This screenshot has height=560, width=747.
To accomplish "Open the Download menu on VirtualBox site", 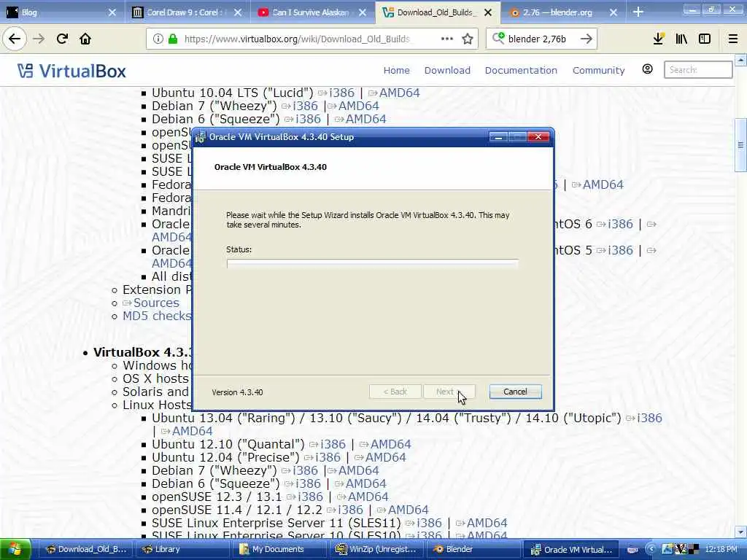I will 447,71.
